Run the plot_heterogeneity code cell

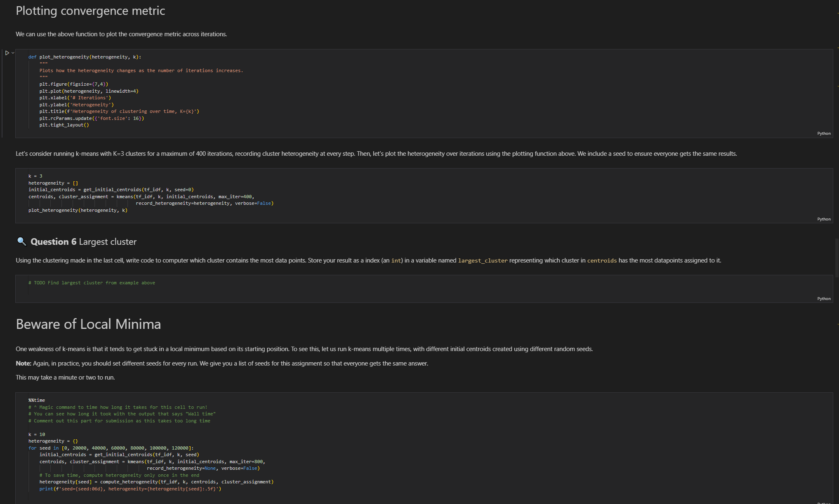7,53
